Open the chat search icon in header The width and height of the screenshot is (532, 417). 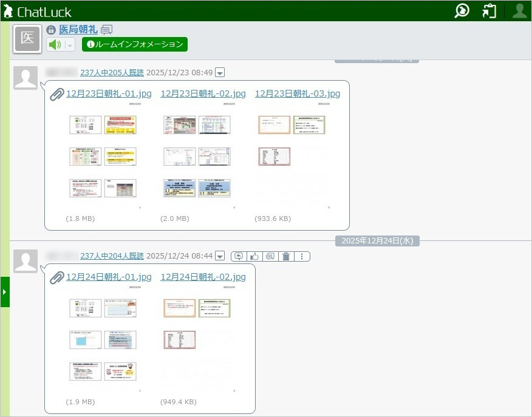(462, 11)
